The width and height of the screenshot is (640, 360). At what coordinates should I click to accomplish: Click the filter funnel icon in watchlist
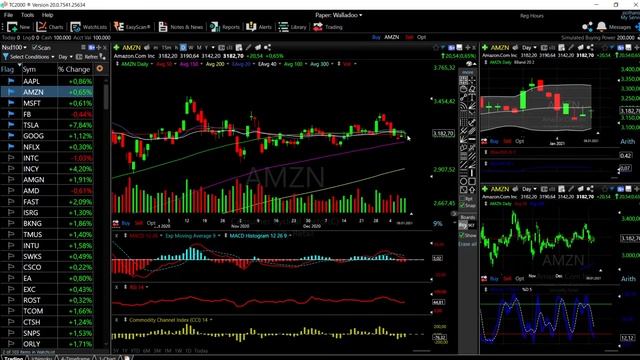[x=5, y=57]
